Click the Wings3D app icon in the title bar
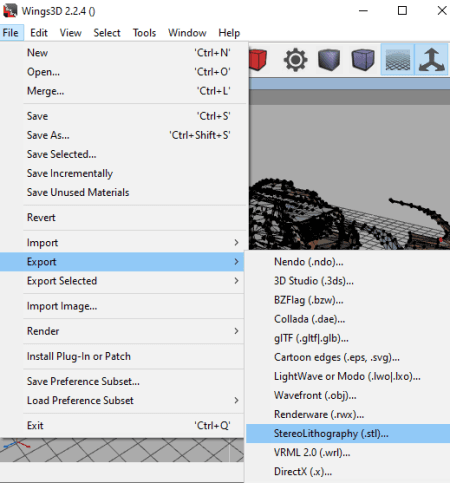Image resolution: width=450 pixels, height=483 pixels. pyautogui.click(x=10, y=11)
